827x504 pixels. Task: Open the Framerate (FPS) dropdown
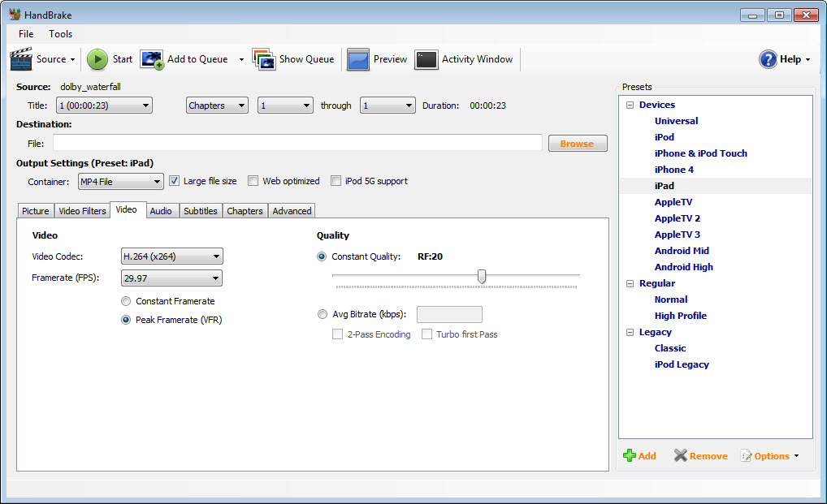172,278
